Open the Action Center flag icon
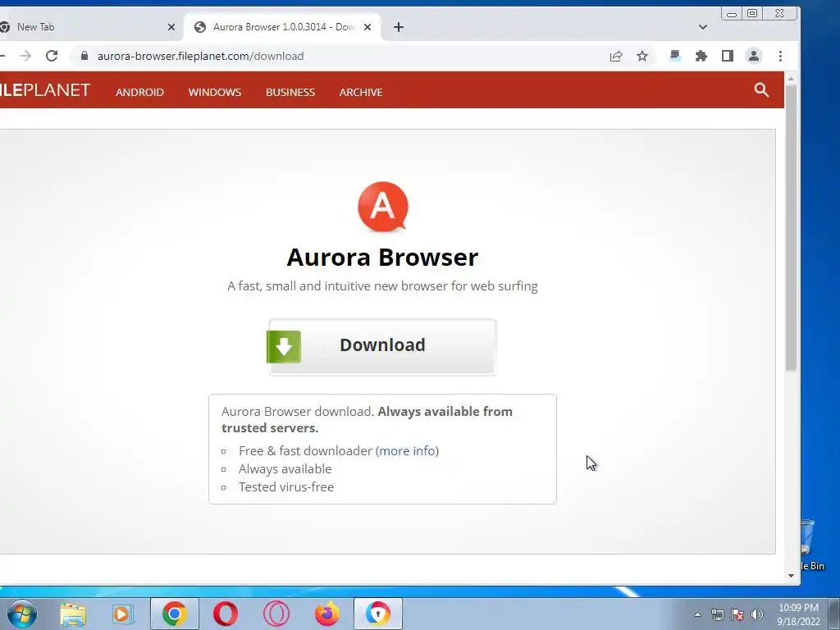This screenshot has width=840, height=630. pos(737,614)
